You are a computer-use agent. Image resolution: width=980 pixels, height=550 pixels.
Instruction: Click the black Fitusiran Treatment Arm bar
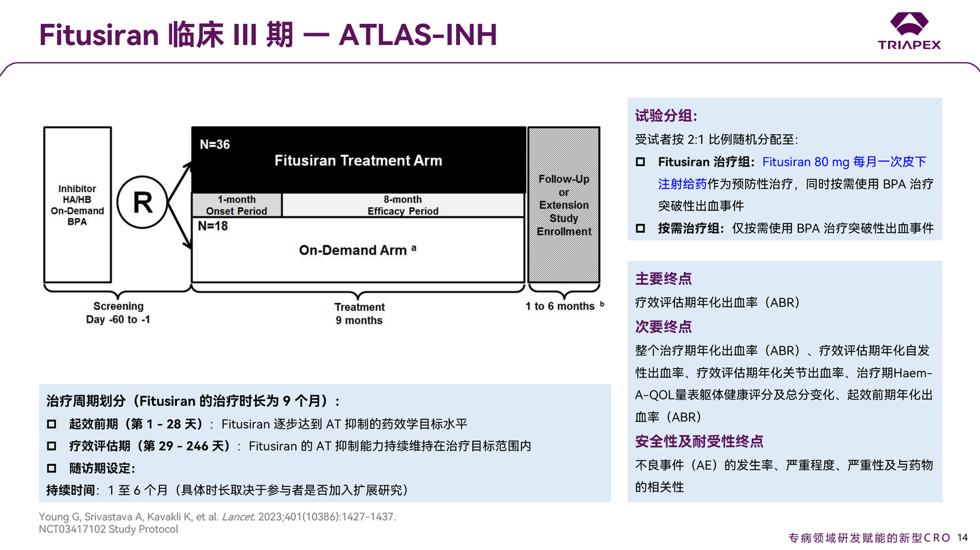coord(359,160)
